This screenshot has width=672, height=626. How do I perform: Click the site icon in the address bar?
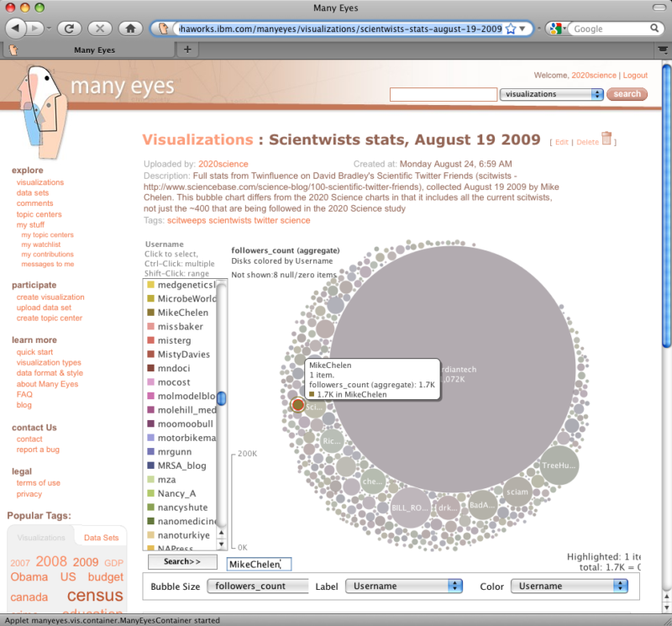[163, 29]
